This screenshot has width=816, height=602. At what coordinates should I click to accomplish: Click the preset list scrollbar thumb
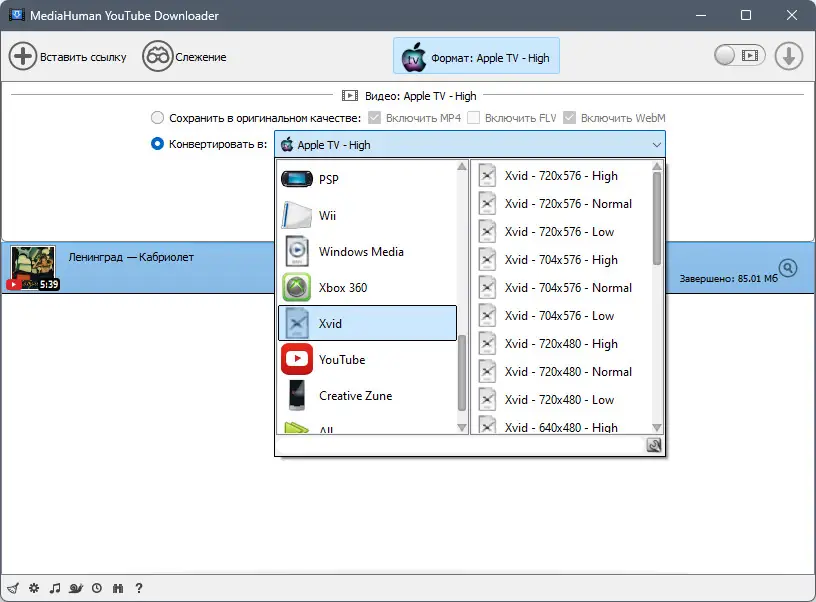tap(657, 219)
